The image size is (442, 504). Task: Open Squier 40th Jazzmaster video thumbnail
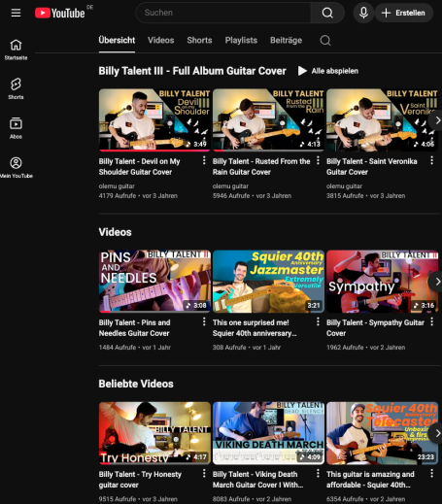point(268,282)
